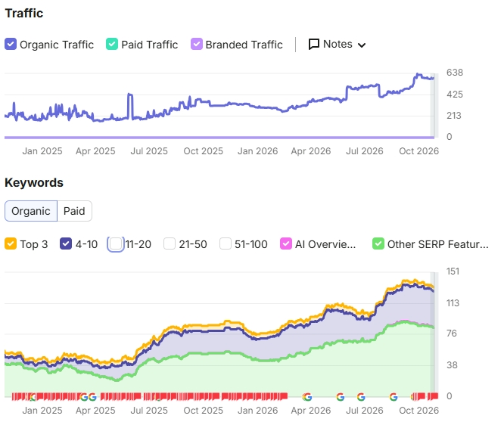Open the Notes dropdown

tap(338, 45)
